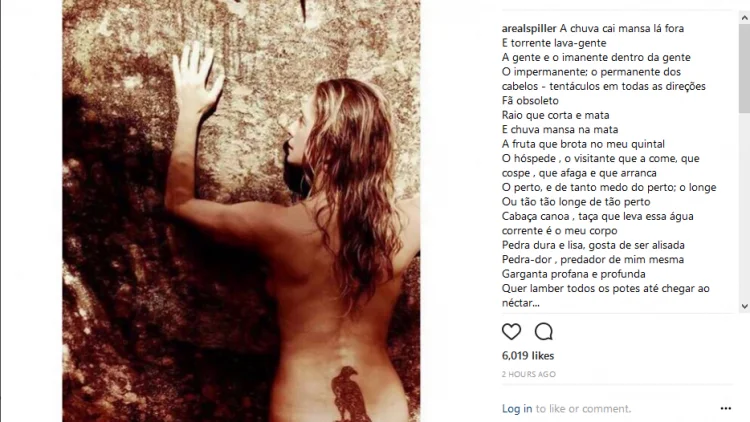
Task: Click the caption line 'E torrente lava-gente'
Action: [554, 43]
